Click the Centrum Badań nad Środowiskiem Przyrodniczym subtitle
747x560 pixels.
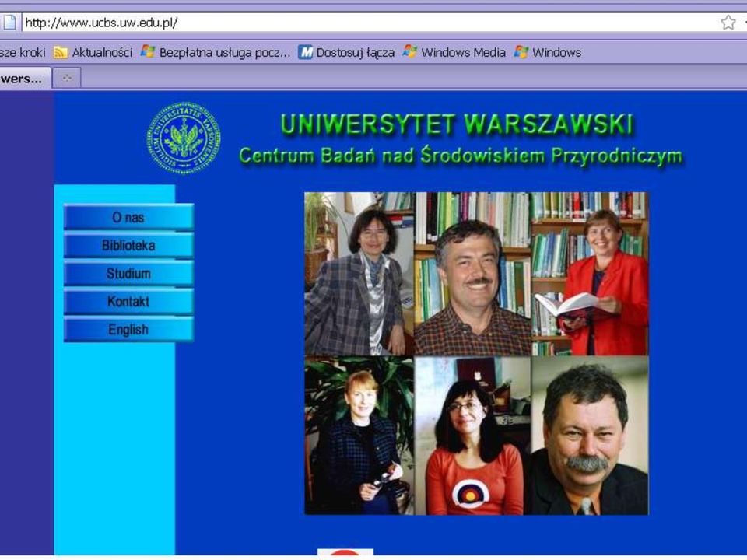(461, 156)
